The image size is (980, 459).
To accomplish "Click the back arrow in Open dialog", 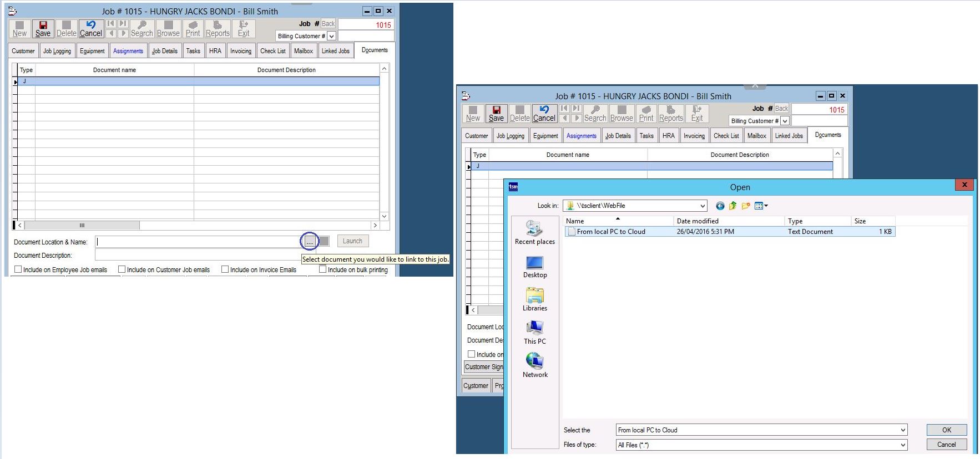I will point(720,206).
